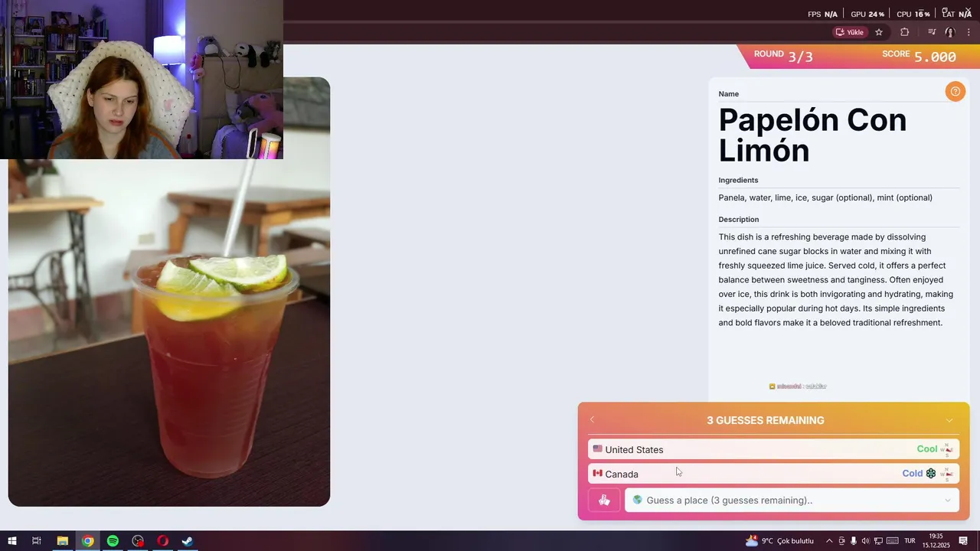Click the camera tray icon
Viewport: 980px width, 551px height.
tap(842, 541)
